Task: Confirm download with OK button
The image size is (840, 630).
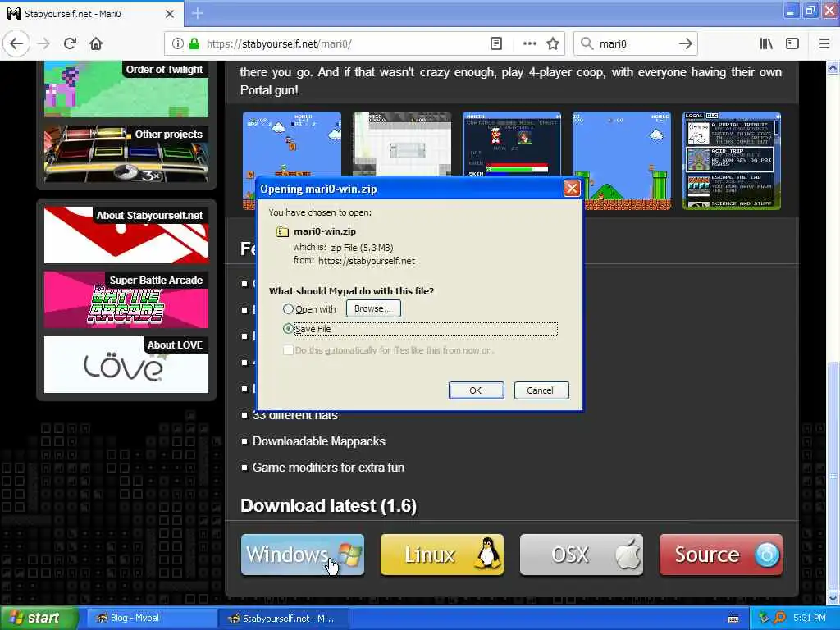Action: click(x=476, y=390)
